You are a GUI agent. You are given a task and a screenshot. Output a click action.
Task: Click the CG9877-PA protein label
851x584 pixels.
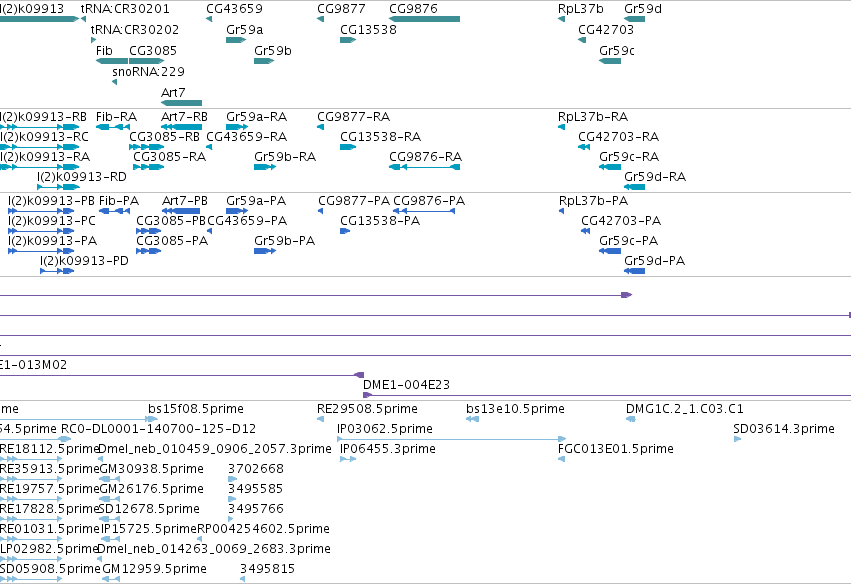pos(354,201)
